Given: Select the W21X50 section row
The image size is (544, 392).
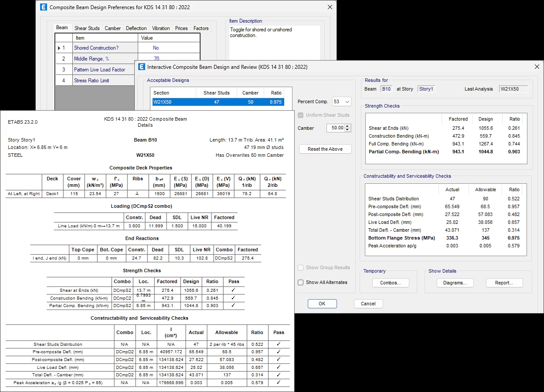Looking at the screenshot, I should tap(218, 102).
